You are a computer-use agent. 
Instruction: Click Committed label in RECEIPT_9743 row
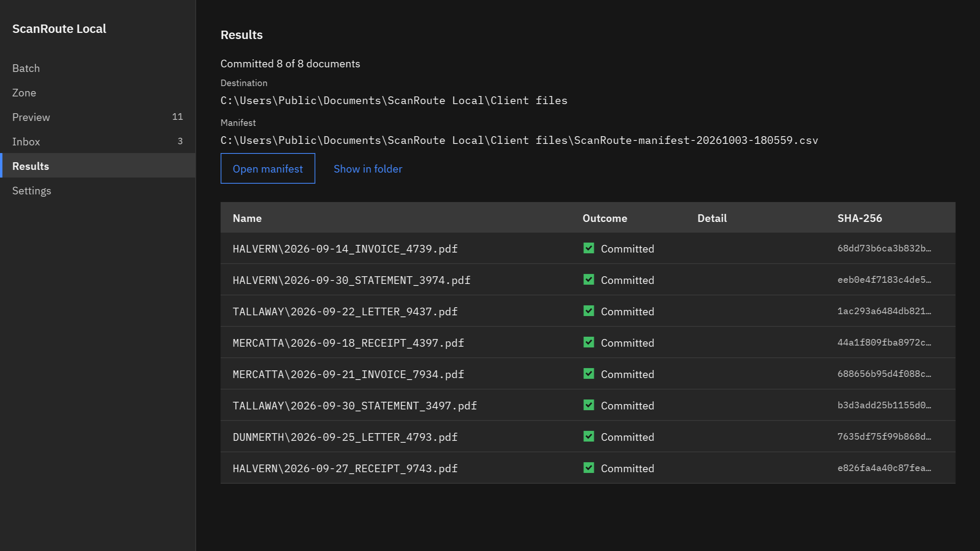(x=627, y=468)
